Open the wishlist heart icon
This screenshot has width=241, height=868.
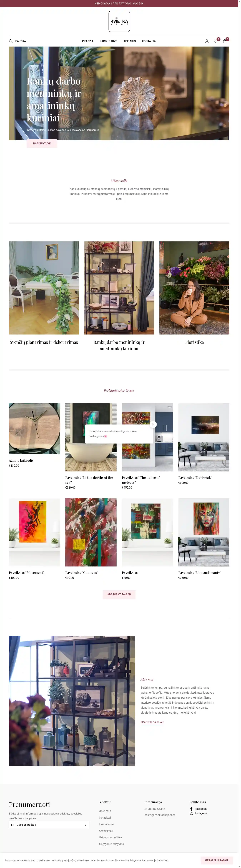(216, 41)
